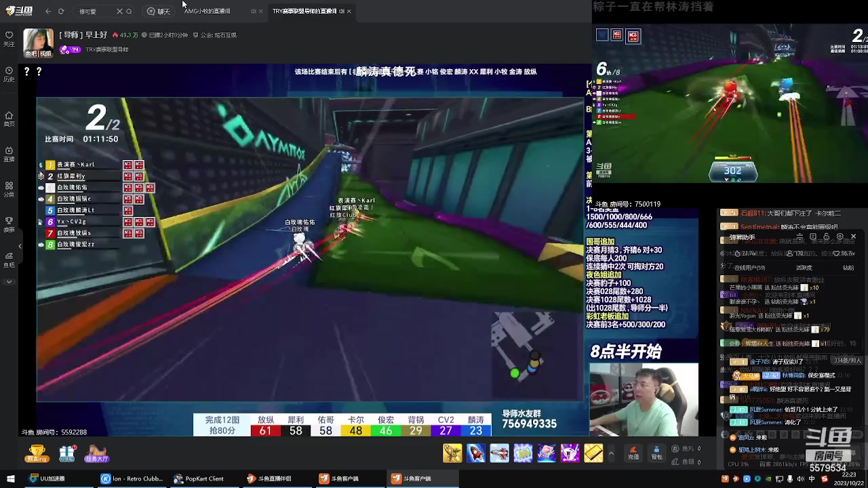The image size is (868, 488).
Task: Click the [导师] 早上好 stream title
Action: click(83, 35)
